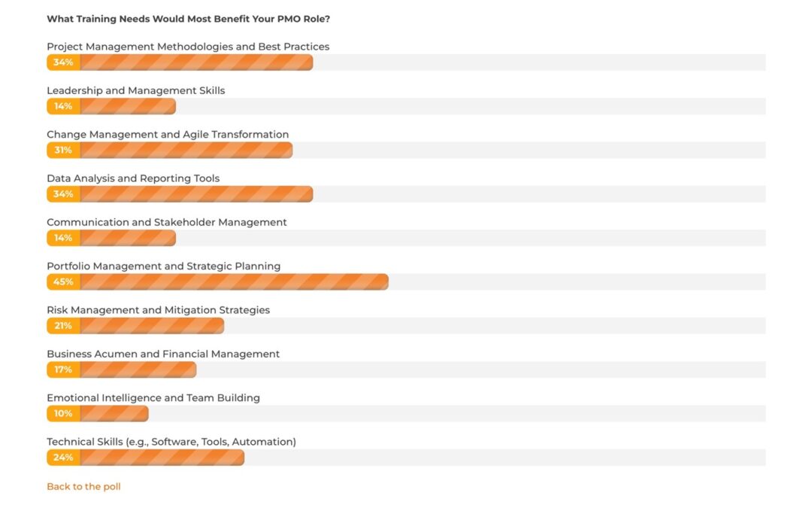Viewport: 812px width, 508px height.
Task: Click the 24% Technical Skills progress bar
Action: [146, 458]
